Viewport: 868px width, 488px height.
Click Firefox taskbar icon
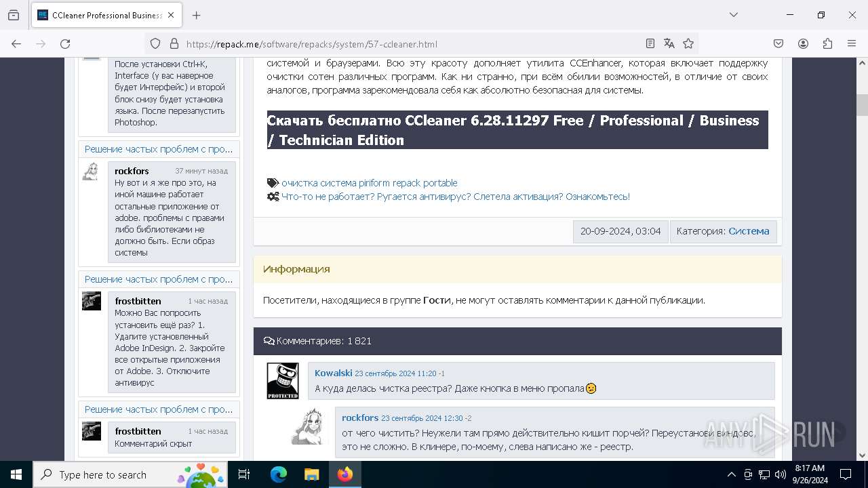345,474
